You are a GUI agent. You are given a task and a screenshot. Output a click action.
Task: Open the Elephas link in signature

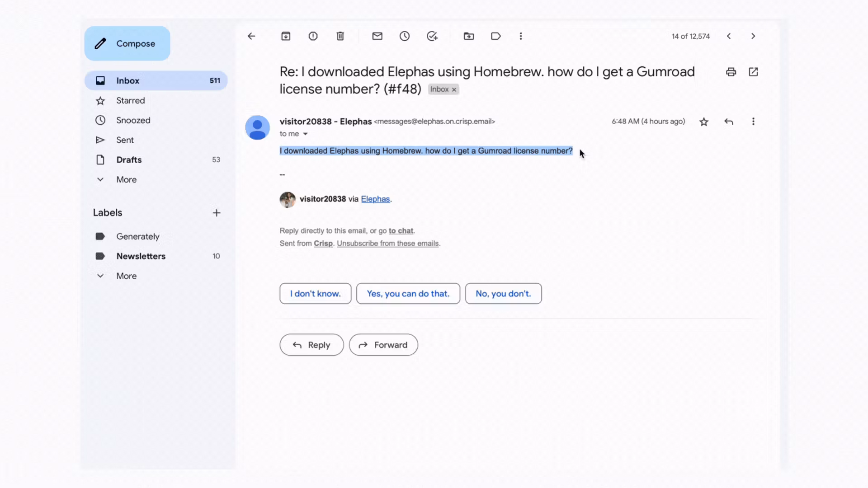pyautogui.click(x=375, y=199)
